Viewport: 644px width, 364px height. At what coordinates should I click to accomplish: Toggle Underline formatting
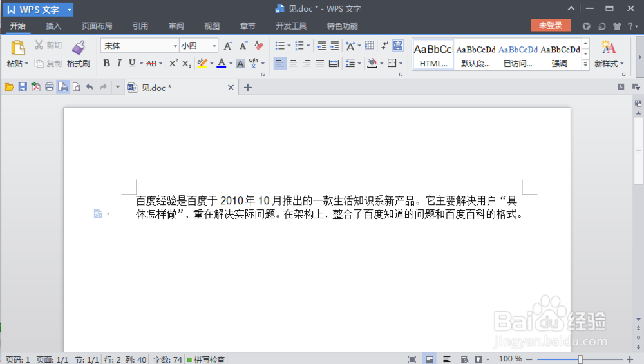coord(132,63)
